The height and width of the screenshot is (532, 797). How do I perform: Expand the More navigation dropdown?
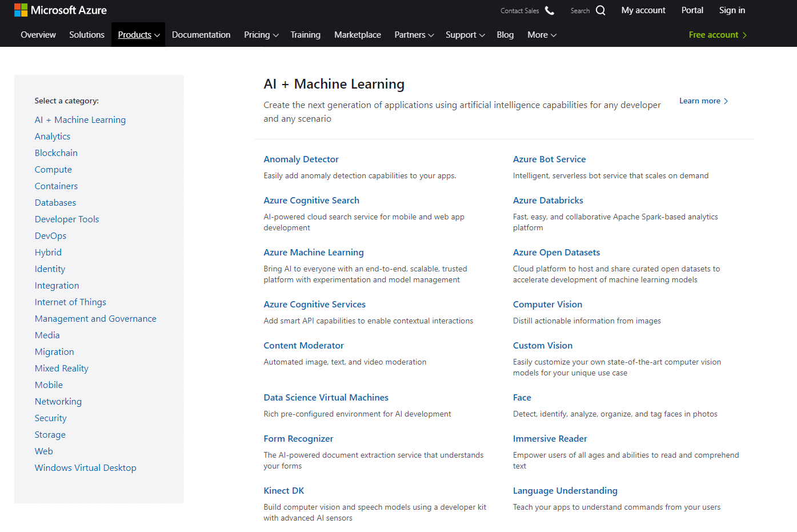tap(541, 34)
